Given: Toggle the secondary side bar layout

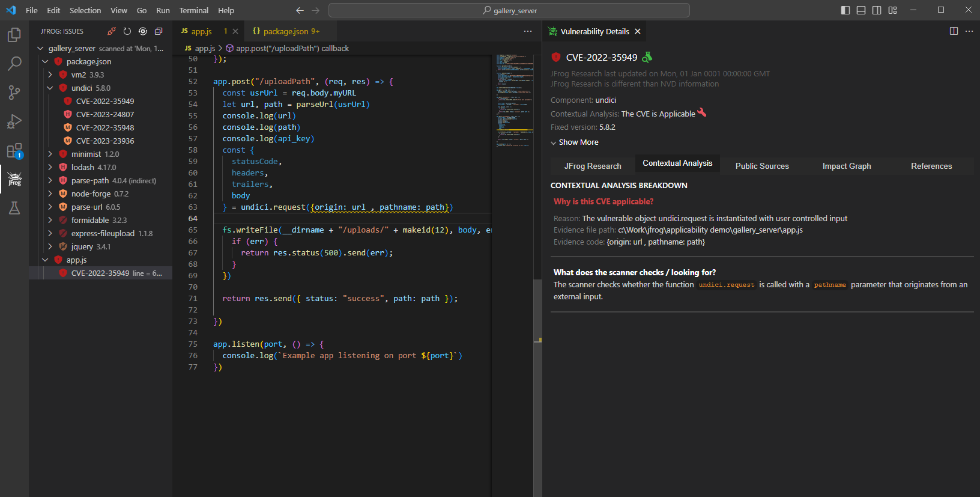Looking at the screenshot, I should point(877,10).
